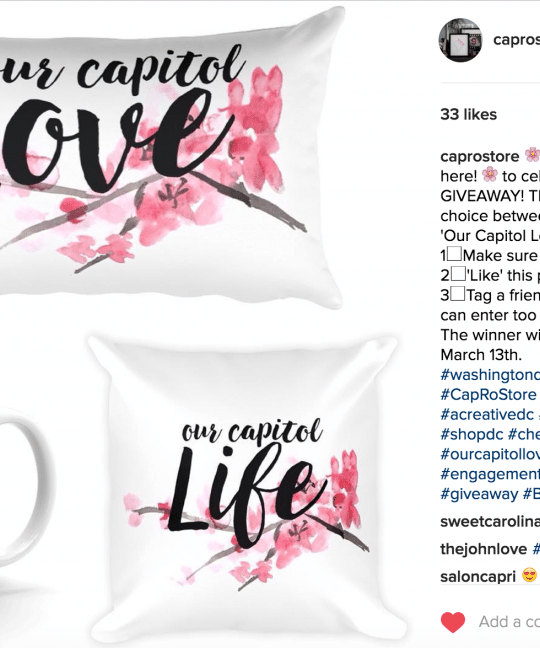Click the Add a comment field

click(509, 622)
